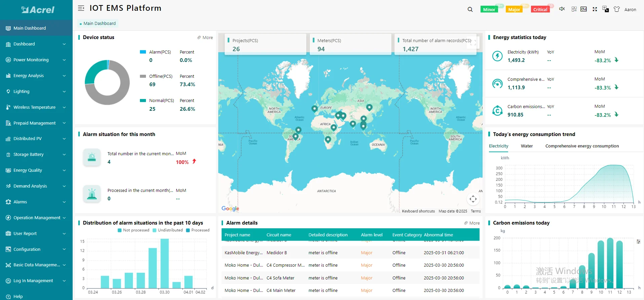Click the total alarm number siren icon

click(92, 157)
